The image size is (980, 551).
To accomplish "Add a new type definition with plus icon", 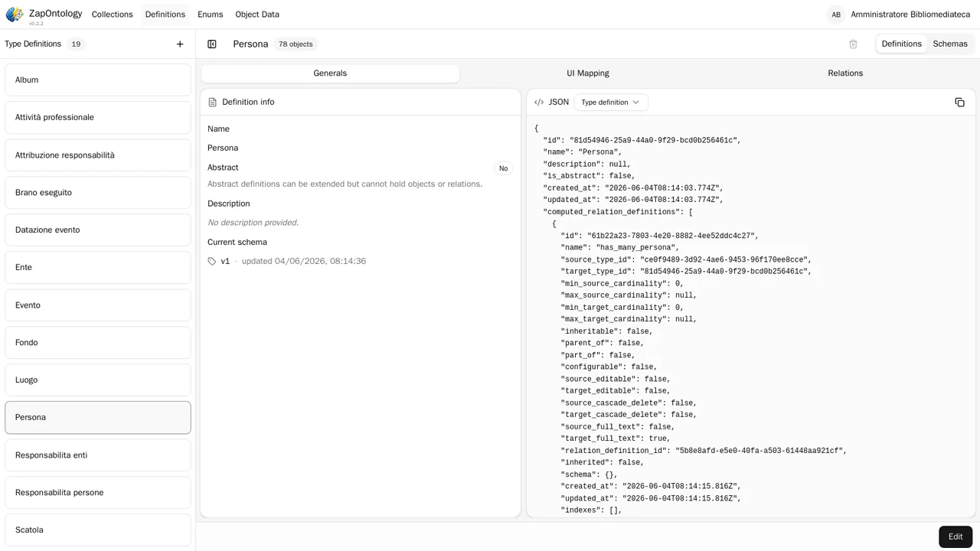I will [180, 44].
